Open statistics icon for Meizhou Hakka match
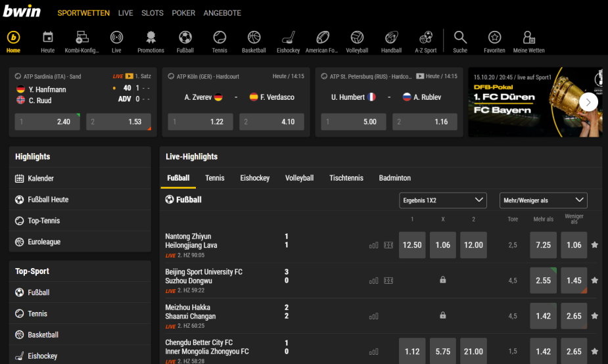This screenshot has height=364, width=608. [373, 316]
